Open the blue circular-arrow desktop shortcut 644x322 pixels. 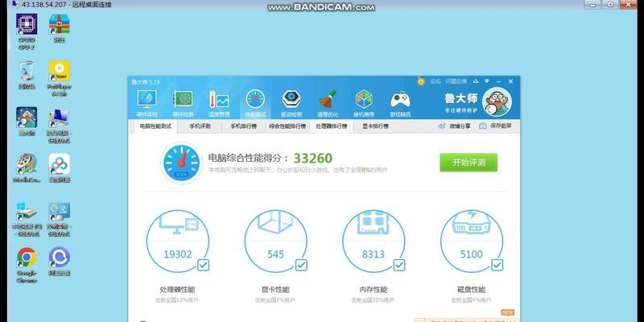[59, 257]
